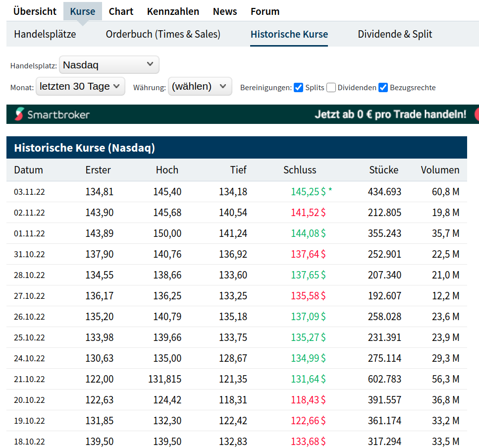Click the Datum column header
Screen dimensions: 479x448
tap(28, 170)
